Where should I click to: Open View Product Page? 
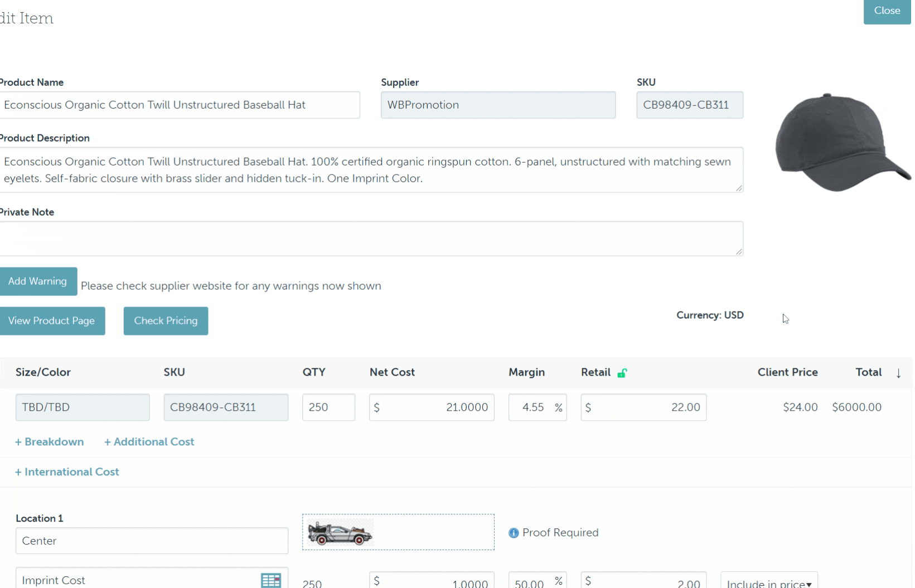click(52, 321)
